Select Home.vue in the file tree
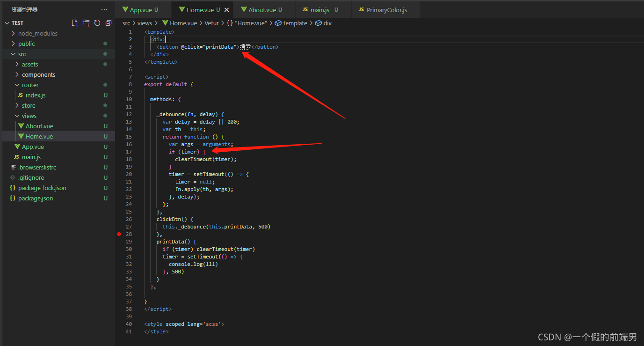The image size is (644, 346). pyautogui.click(x=39, y=136)
